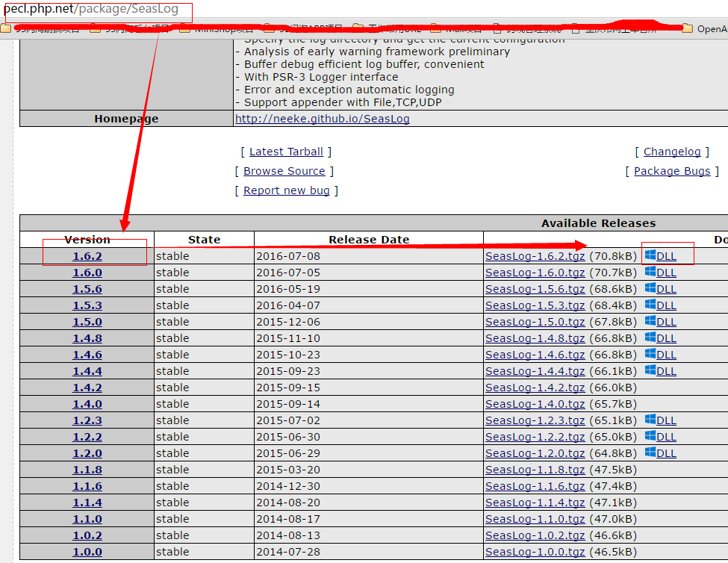The image size is (728, 563).
Task: Open version 1.6.0 release page
Action: pos(87,273)
